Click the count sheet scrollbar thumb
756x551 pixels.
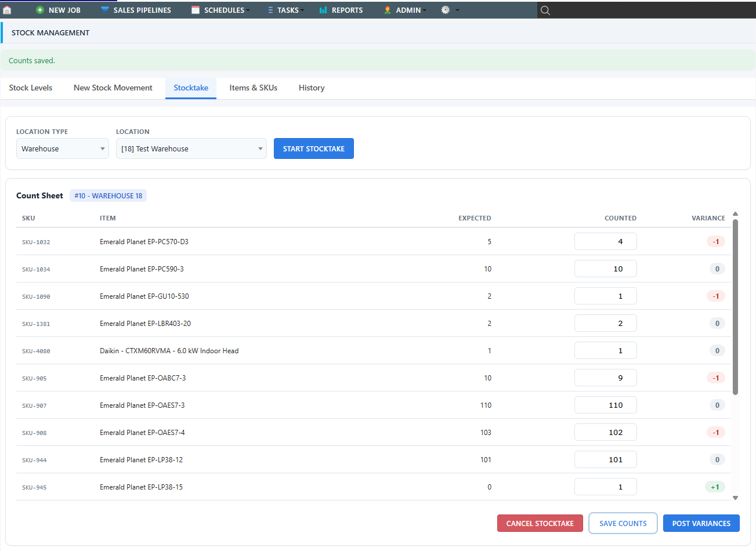click(735, 307)
